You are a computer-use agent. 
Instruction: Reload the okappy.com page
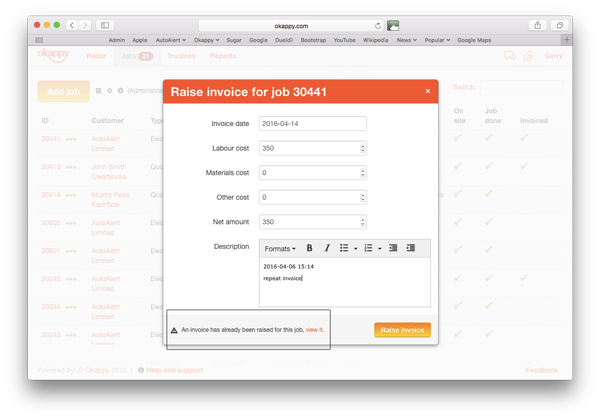pyautogui.click(x=378, y=26)
